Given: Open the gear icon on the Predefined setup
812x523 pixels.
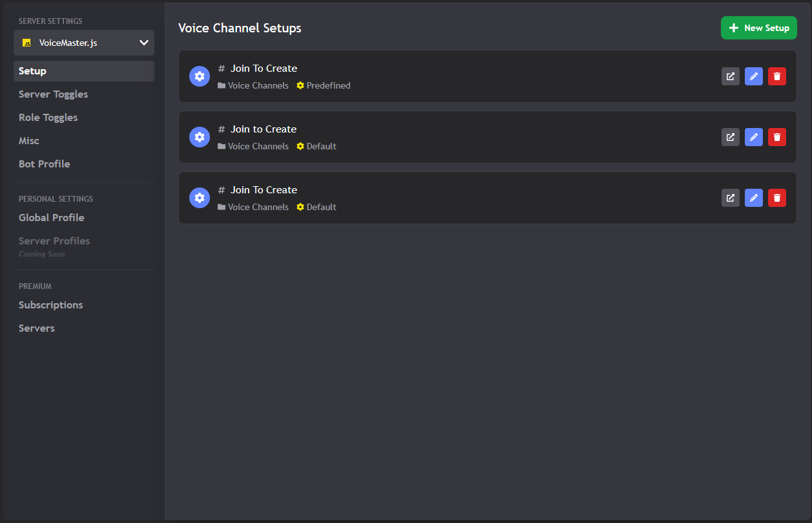Looking at the screenshot, I should [200, 76].
